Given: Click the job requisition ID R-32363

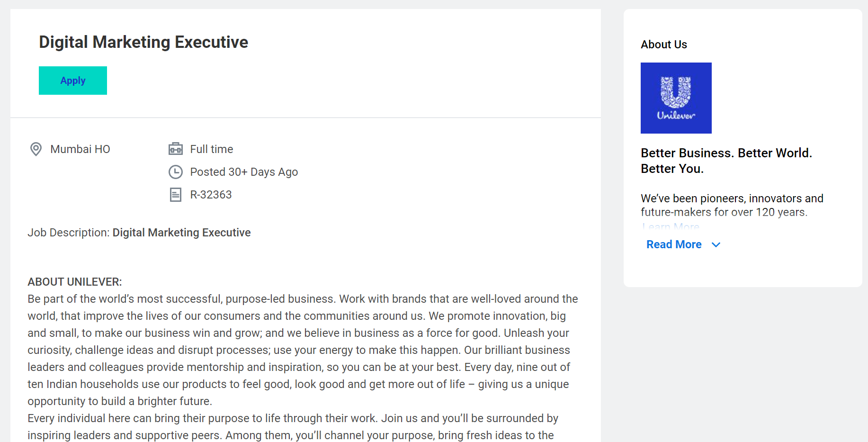Looking at the screenshot, I should click(x=211, y=195).
